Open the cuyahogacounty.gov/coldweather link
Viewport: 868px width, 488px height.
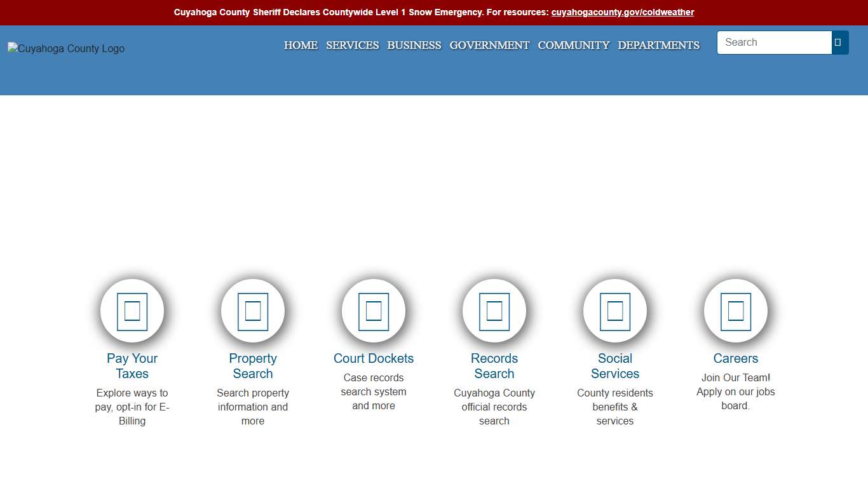622,11
